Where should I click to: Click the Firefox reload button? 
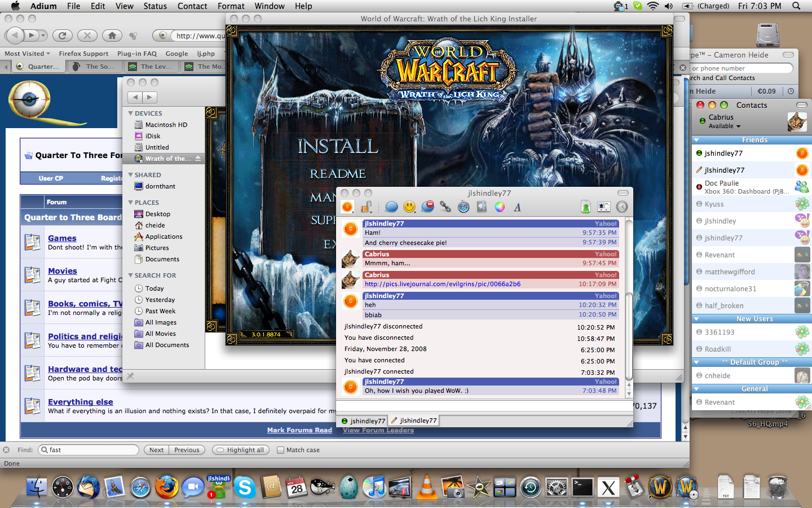[63, 36]
